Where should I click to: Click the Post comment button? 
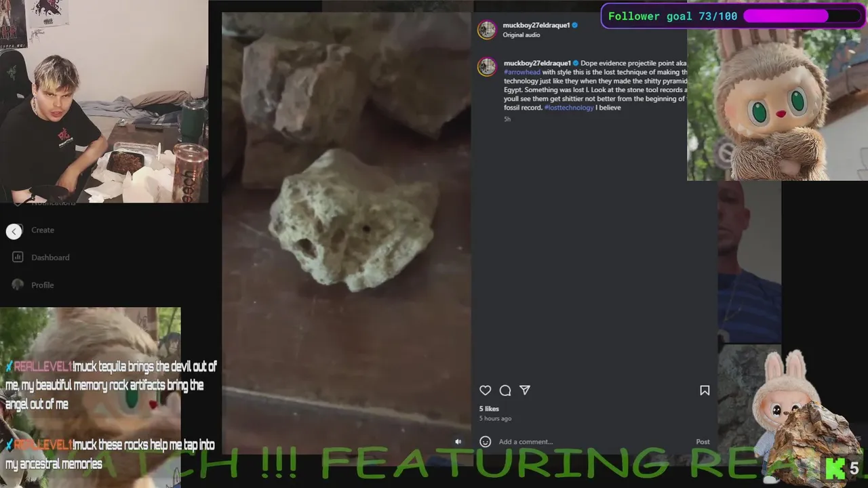pos(703,442)
